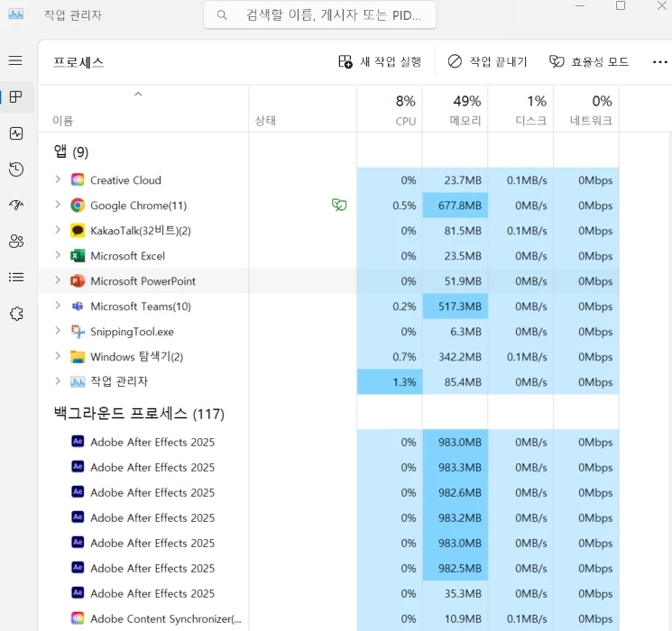
Task: Click Windows 탐색기 memory value 342.2MB
Action: click(459, 357)
